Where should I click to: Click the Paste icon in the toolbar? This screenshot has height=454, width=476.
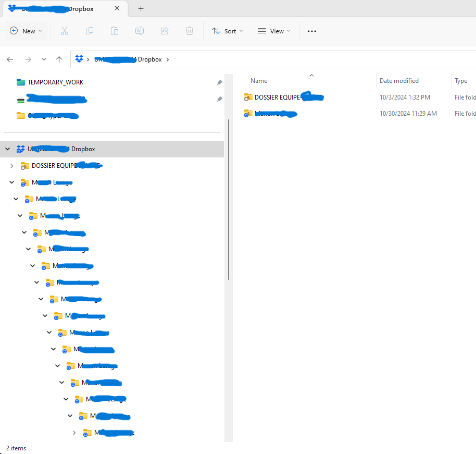(x=114, y=31)
